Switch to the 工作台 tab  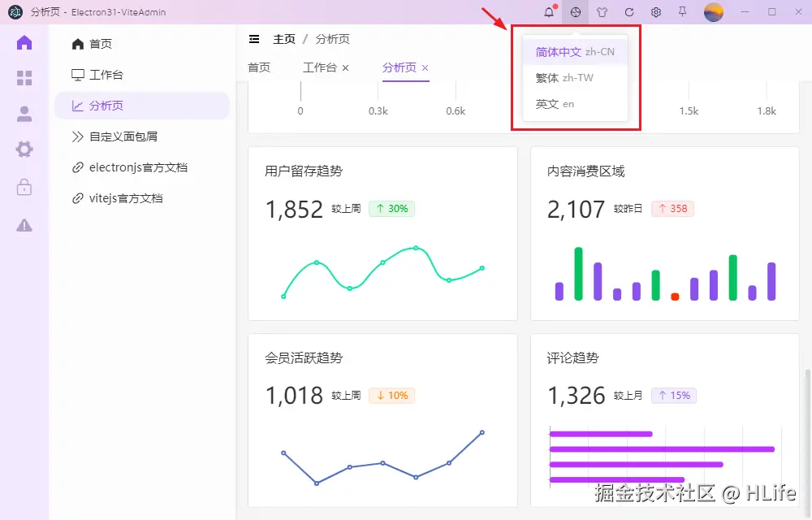[319, 68]
